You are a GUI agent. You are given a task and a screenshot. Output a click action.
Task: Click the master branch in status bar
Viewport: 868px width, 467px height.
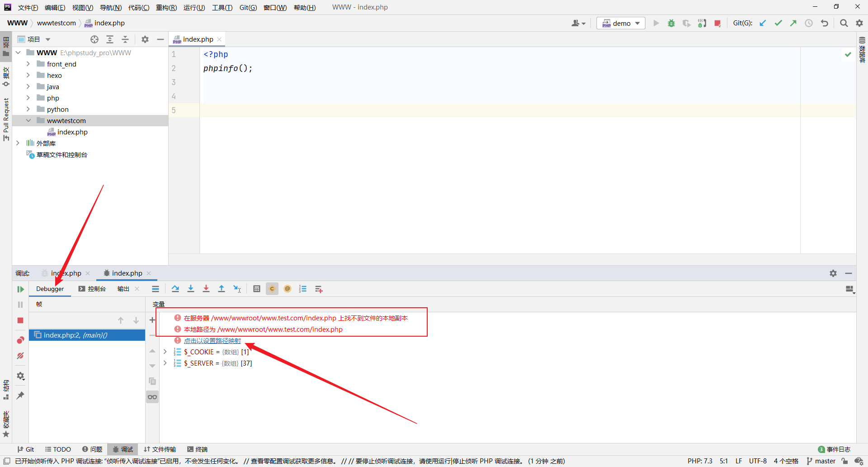[821, 461]
